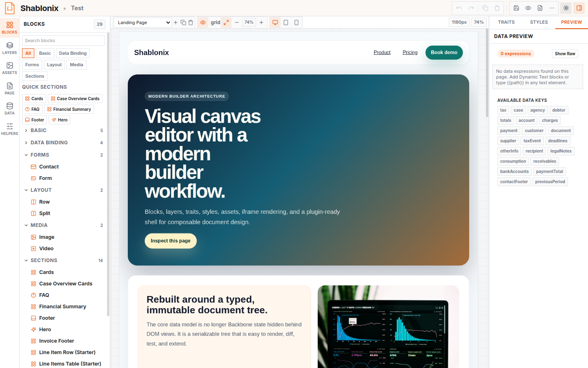The width and height of the screenshot is (588, 368).
Task: Click the Show Raw button in Data Preview
Action: tap(565, 54)
